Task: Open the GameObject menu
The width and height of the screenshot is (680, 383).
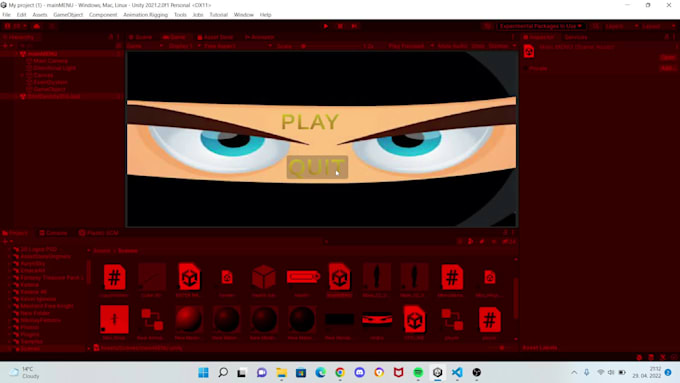Action: point(68,15)
